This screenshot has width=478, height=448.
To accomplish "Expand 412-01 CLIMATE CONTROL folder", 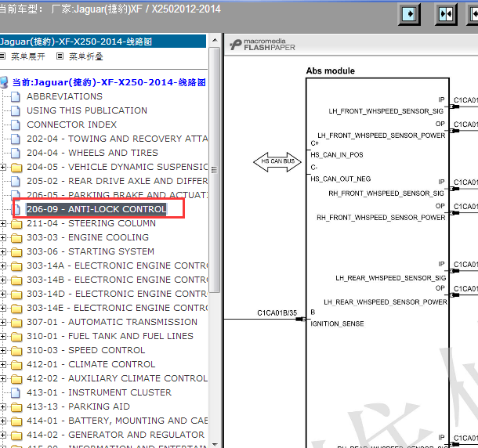I will pos(3,364).
